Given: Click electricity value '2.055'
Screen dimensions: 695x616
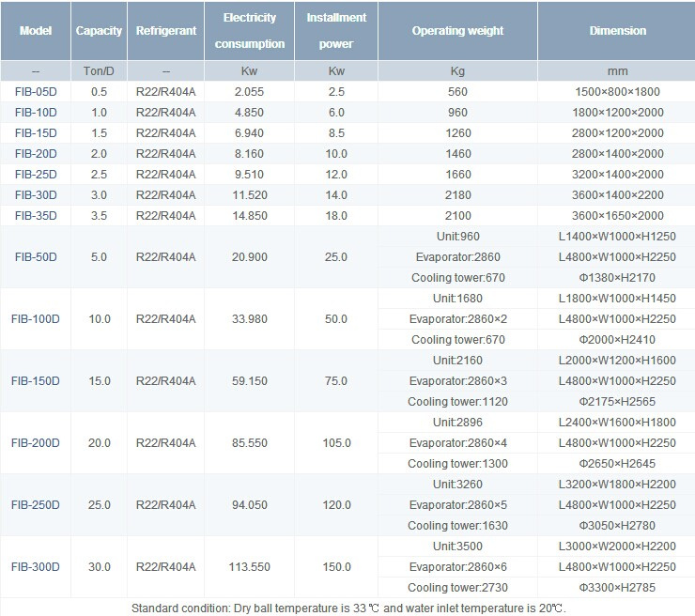Looking at the screenshot, I should pyautogui.click(x=249, y=92).
